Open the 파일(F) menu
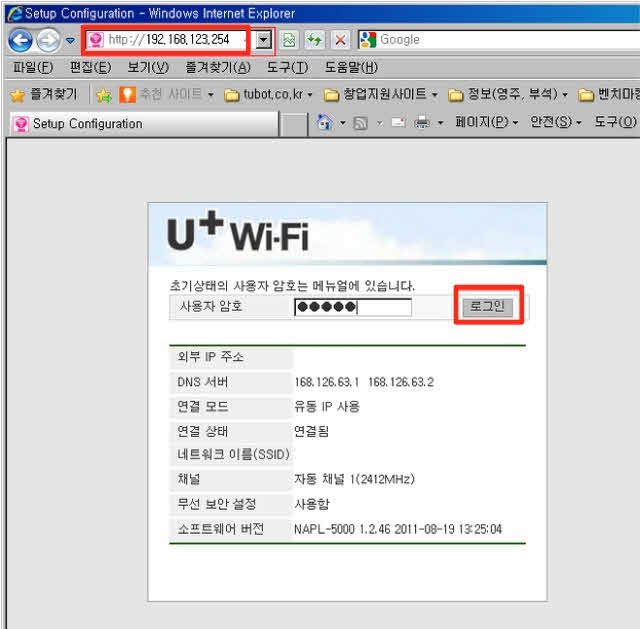 tap(33, 67)
